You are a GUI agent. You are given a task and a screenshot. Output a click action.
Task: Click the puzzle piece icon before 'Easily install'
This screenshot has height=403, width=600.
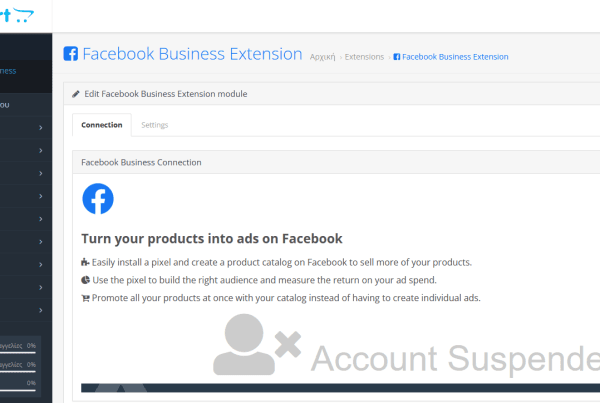85,262
